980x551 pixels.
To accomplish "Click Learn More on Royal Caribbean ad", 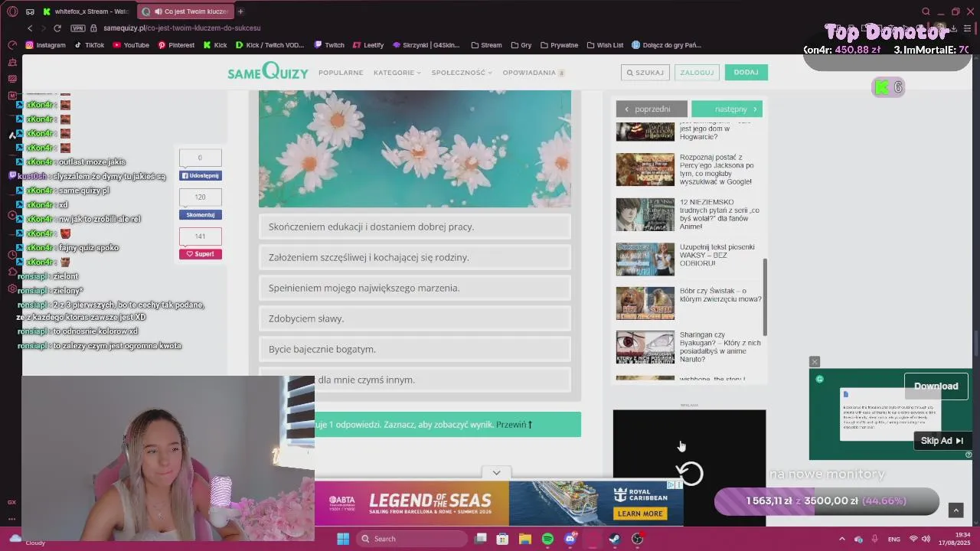I will point(640,514).
